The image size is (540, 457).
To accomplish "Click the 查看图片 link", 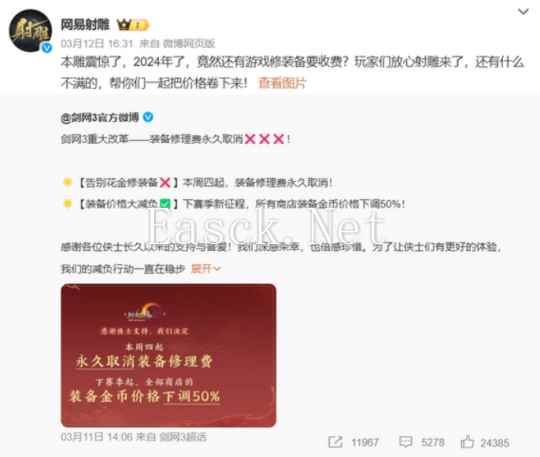I will pyautogui.click(x=282, y=83).
